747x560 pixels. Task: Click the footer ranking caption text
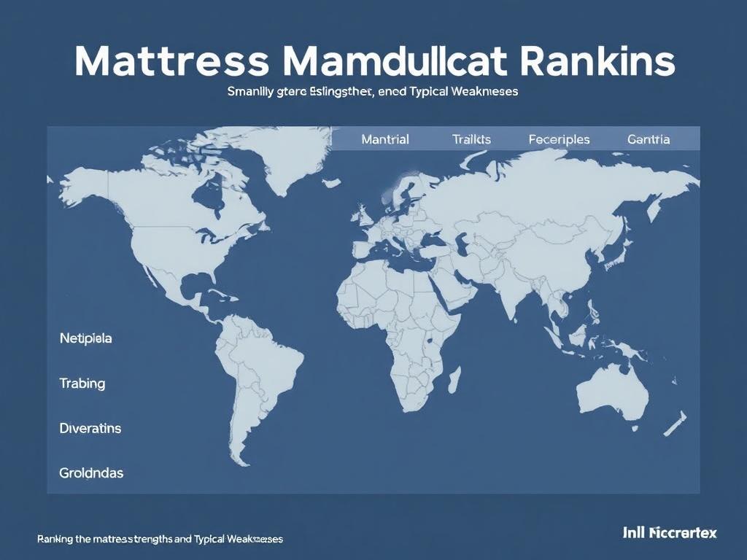coord(160,539)
